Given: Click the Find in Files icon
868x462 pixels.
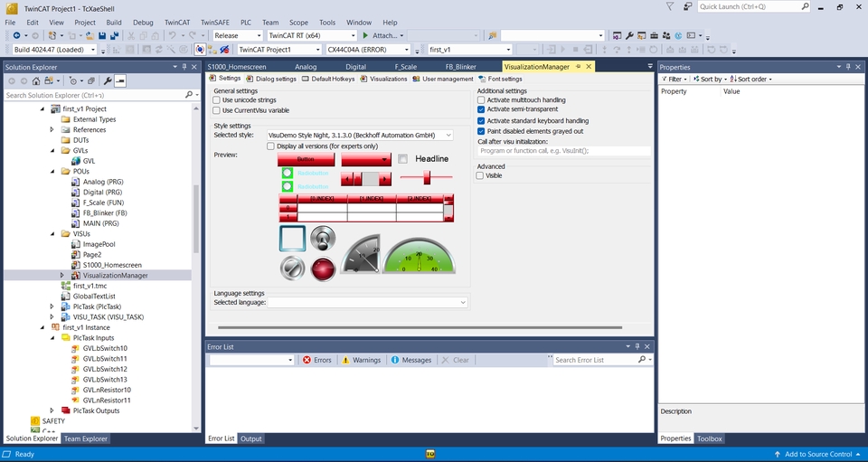Looking at the screenshot, I should tap(492, 35).
